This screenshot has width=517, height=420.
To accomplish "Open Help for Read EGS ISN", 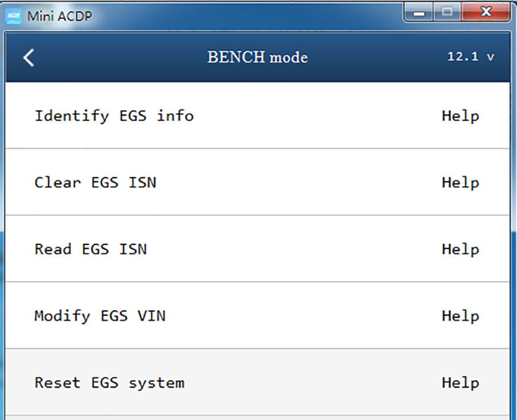I will (x=460, y=249).
